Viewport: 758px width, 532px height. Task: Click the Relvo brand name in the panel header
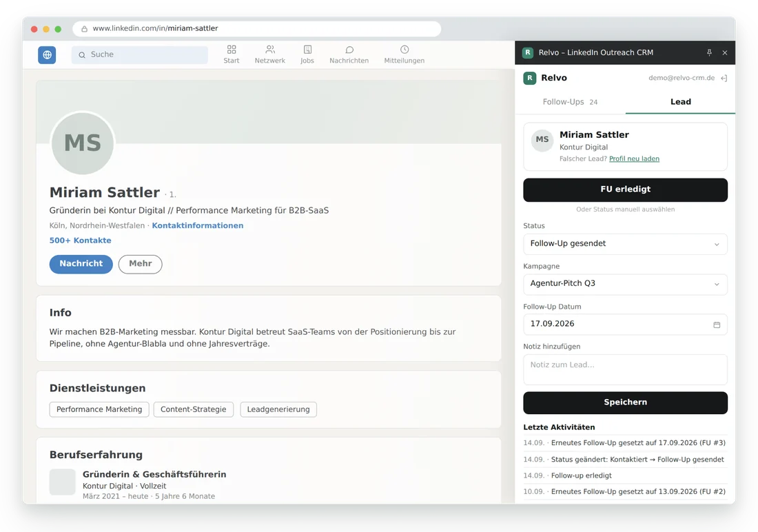[x=554, y=78]
